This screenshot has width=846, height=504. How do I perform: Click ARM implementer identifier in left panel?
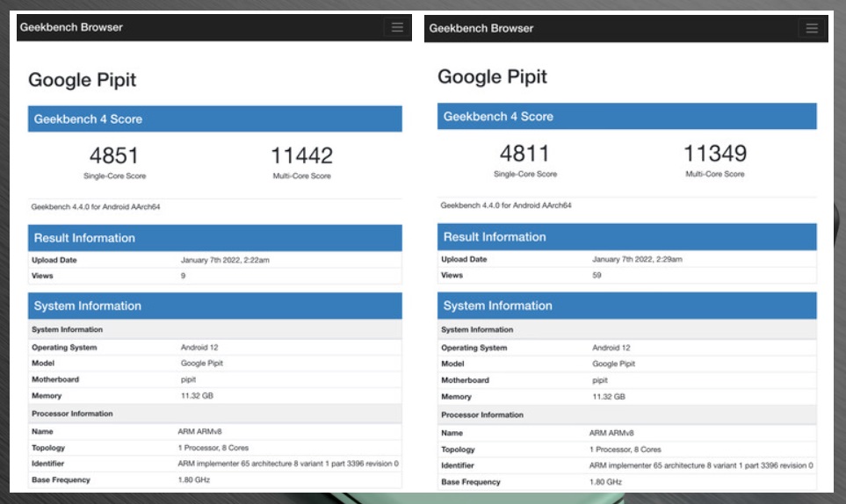pos(288,464)
